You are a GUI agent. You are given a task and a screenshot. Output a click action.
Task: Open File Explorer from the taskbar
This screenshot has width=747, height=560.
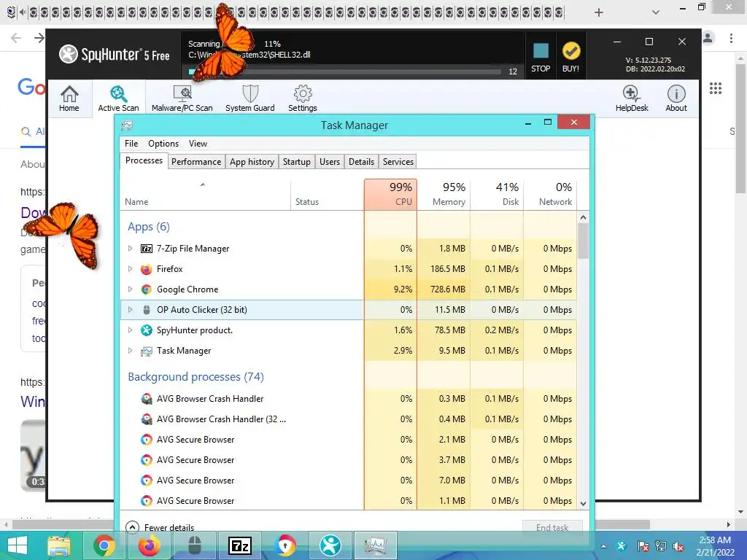pos(59,545)
